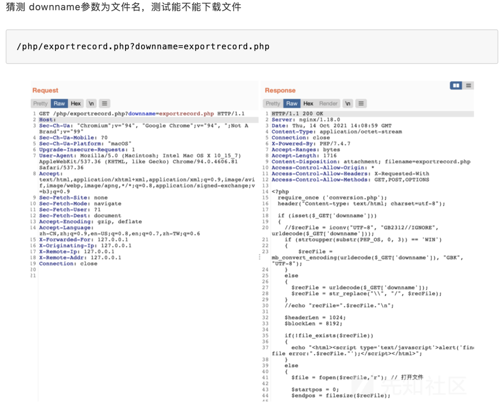Select side-by-side split layout icon

coord(456,85)
